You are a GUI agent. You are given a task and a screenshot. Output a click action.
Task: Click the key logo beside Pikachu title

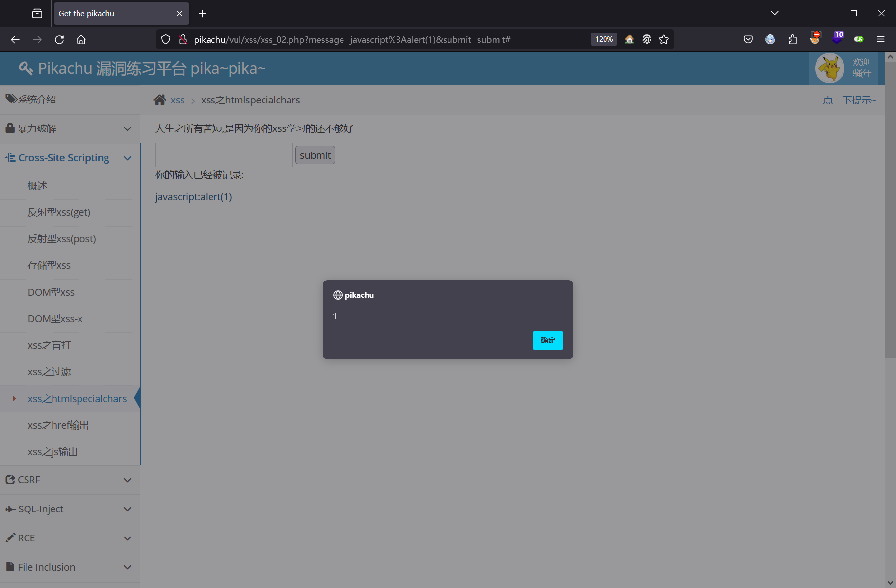pyautogui.click(x=26, y=68)
